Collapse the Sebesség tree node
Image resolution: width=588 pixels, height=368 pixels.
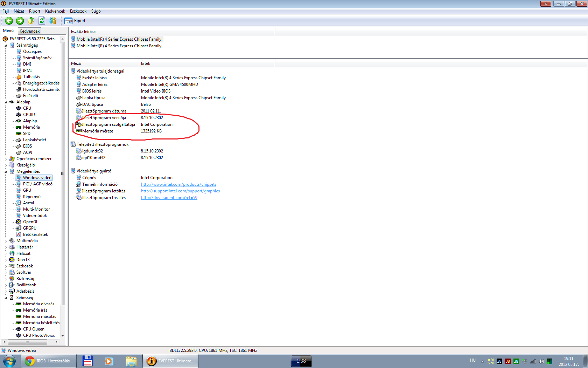point(6,298)
